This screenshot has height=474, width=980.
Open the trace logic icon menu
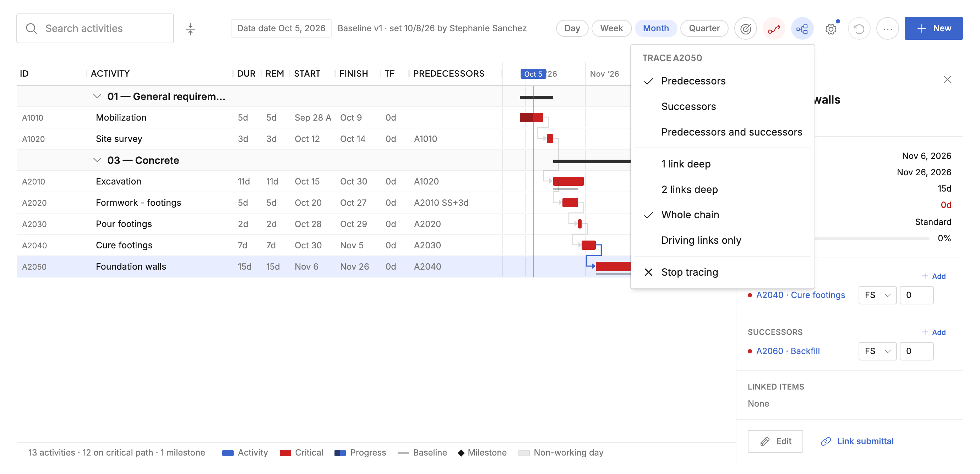click(x=802, y=28)
